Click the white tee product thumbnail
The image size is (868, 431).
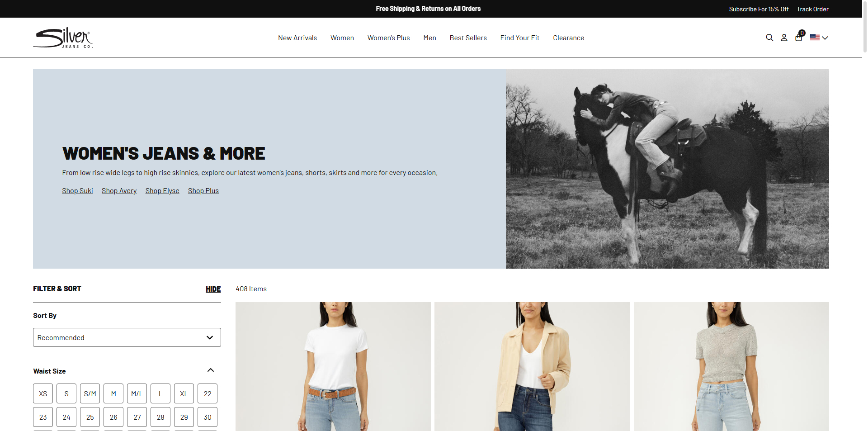click(333, 366)
